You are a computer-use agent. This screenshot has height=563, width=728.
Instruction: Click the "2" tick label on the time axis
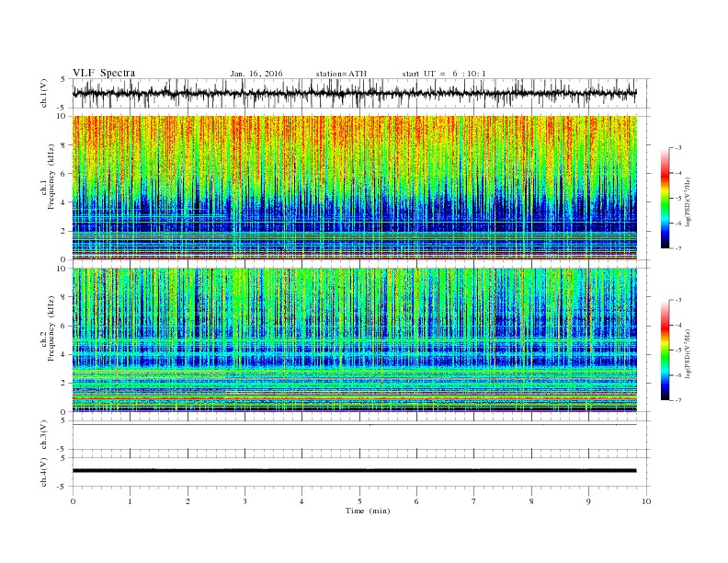click(188, 501)
